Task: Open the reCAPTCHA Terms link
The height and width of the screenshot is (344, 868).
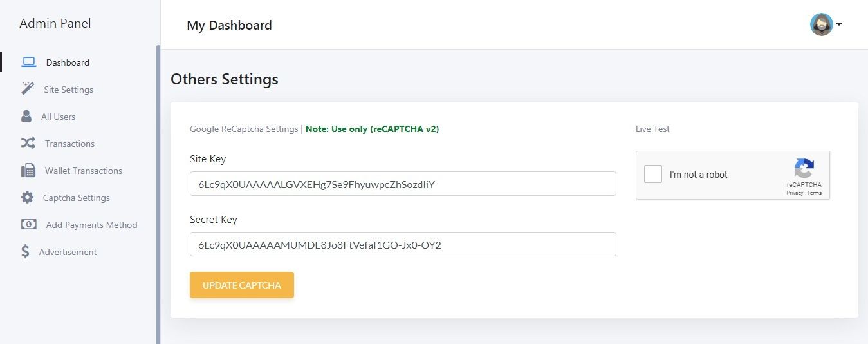Action: tap(814, 193)
